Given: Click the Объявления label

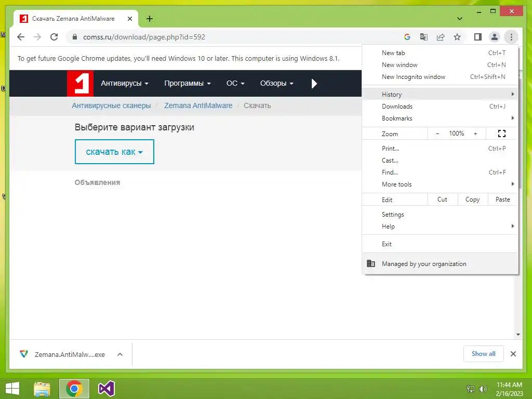Looking at the screenshot, I should [97, 182].
